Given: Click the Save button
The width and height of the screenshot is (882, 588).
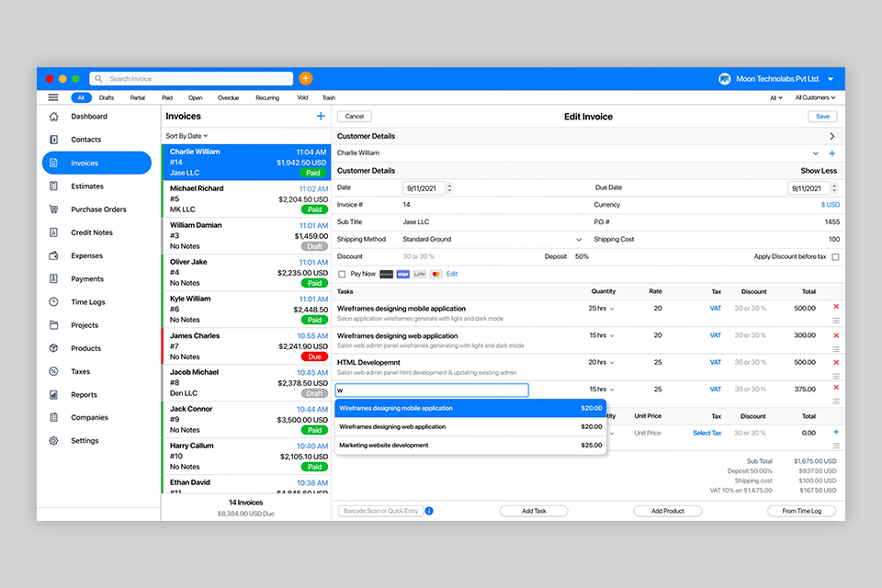Looking at the screenshot, I should point(822,117).
